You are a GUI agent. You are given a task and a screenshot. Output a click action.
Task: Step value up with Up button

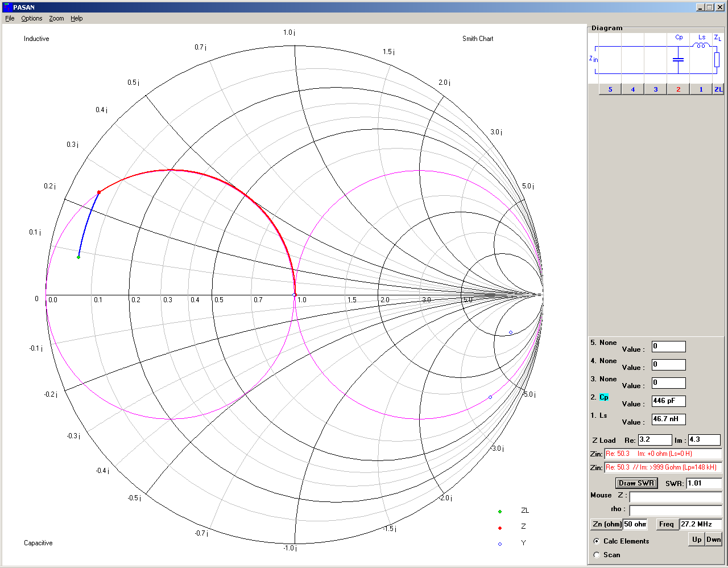point(697,540)
